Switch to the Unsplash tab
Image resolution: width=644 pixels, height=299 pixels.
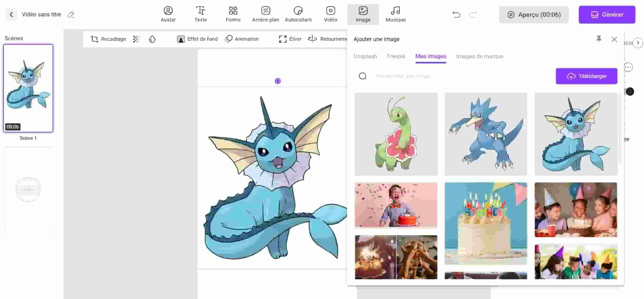click(x=365, y=56)
